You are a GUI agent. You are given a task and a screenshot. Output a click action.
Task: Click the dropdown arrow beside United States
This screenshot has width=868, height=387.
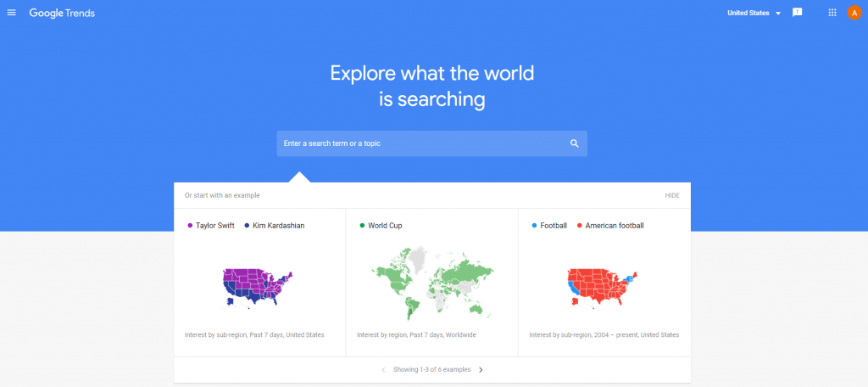coord(778,14)
